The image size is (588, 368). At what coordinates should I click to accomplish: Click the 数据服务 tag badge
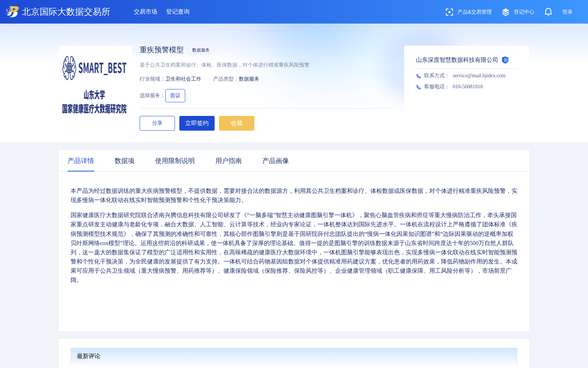click(x=201, y=50)
